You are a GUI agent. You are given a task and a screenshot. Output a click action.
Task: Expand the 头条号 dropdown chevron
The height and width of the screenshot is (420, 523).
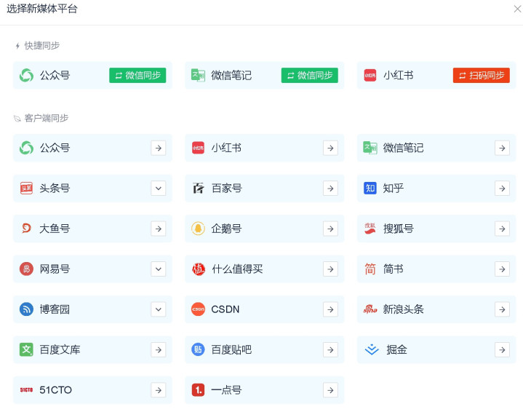159,189
